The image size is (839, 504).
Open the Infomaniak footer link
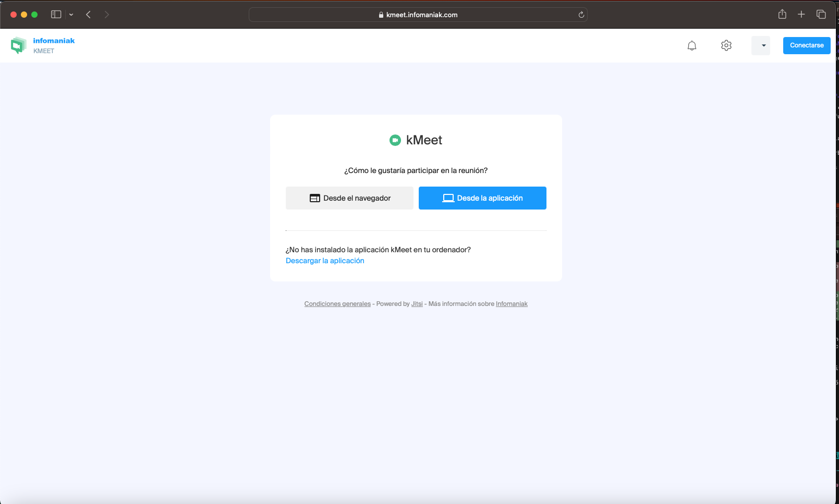(512, 304)
